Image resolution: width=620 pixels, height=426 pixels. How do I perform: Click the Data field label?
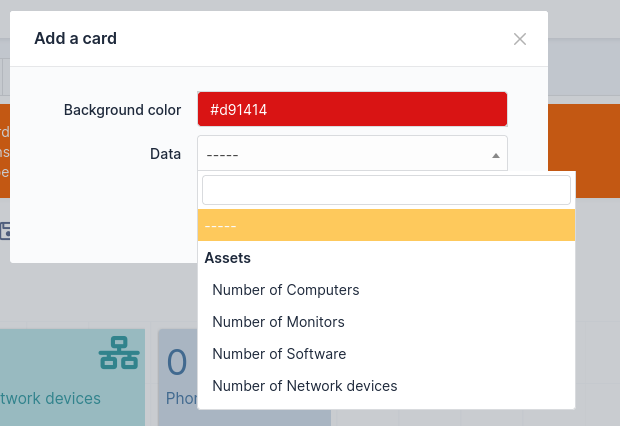pos(165,154)
